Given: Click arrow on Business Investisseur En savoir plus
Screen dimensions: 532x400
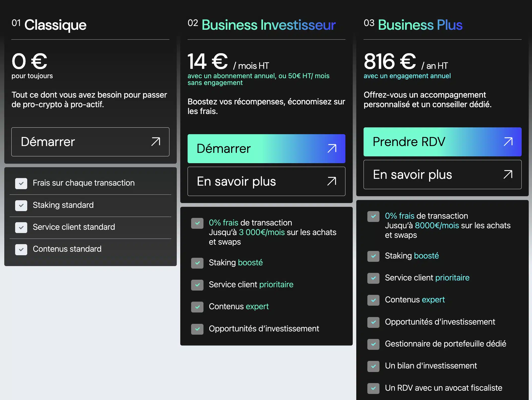Looking at the screenshot, I should coord(332,181).
